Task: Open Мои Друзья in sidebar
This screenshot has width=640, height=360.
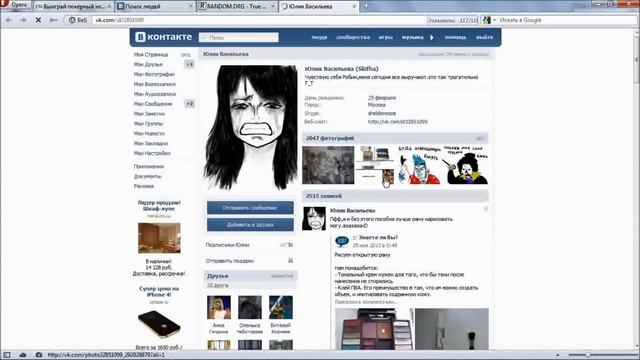Action: click(x=148, y=64)
